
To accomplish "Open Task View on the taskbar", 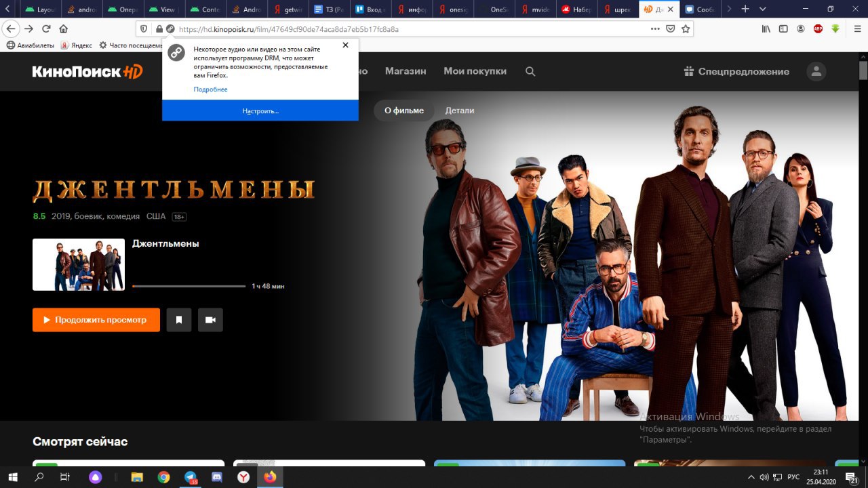I will coord(65,477).
